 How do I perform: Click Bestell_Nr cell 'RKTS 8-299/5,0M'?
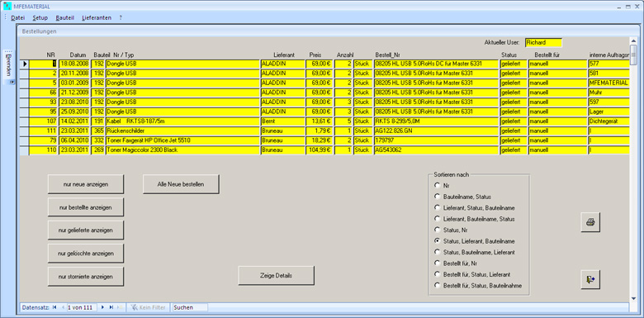436,121
